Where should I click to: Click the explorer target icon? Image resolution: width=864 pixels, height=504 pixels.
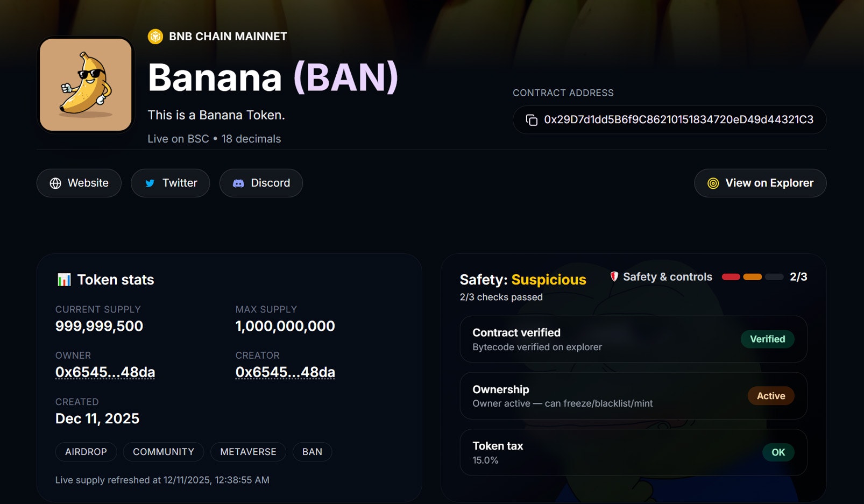(713, 183)
